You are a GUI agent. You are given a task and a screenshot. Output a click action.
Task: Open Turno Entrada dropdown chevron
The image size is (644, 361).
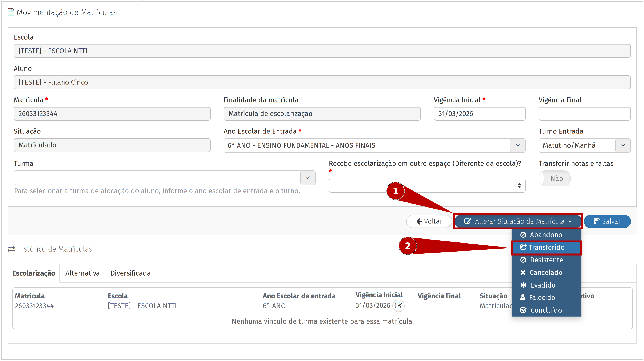[623, 145]
